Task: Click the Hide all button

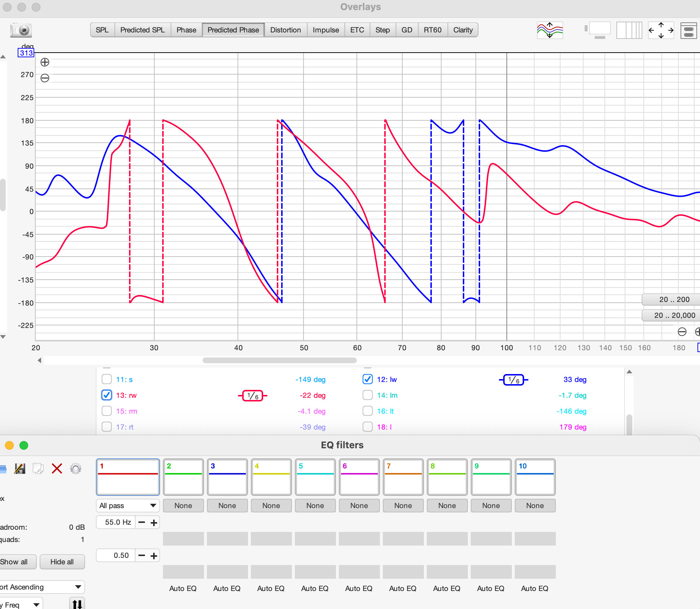Action: [62, 562]
